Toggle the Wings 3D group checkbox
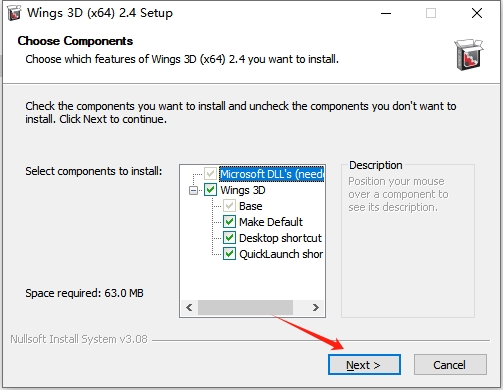This screenshot has height=390, width=503. (210, 190)
